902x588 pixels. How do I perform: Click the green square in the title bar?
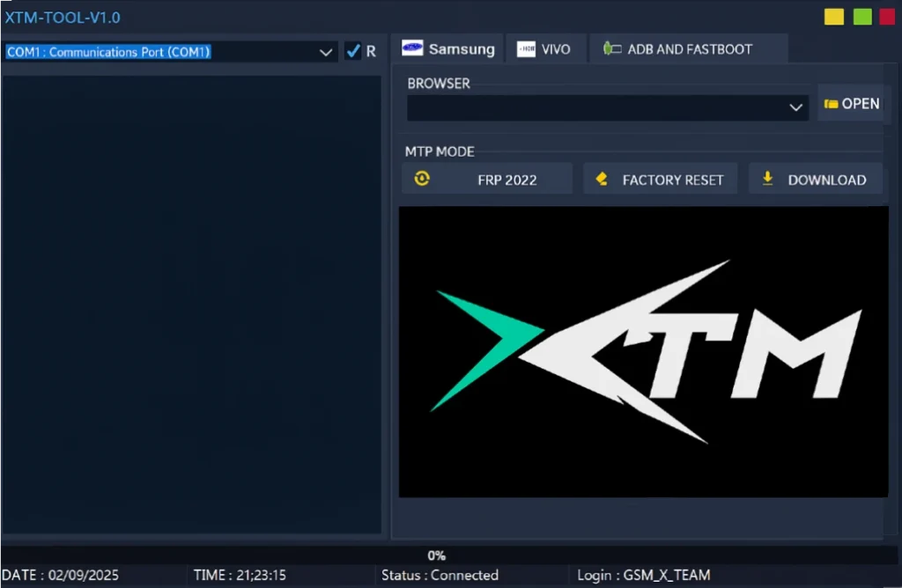pyautogui.click(x=861, y=16)
